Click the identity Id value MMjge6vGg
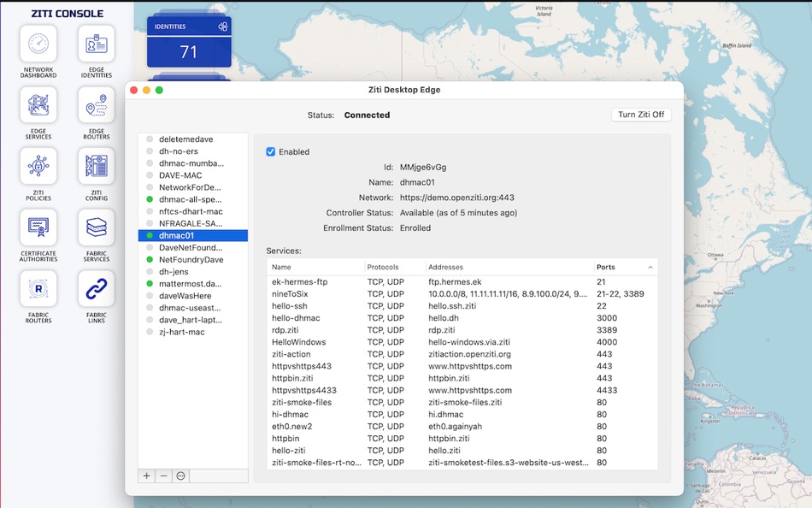 point(423,167)
